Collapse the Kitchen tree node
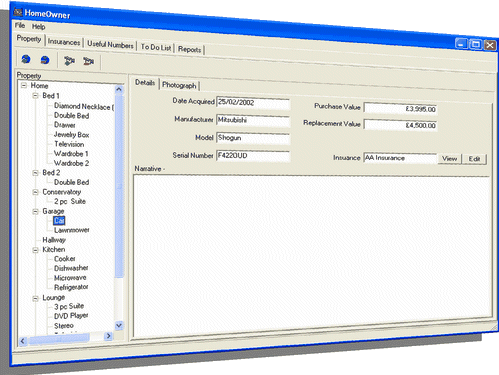Screen dimensions: 499x375 [x=35, y=250]
